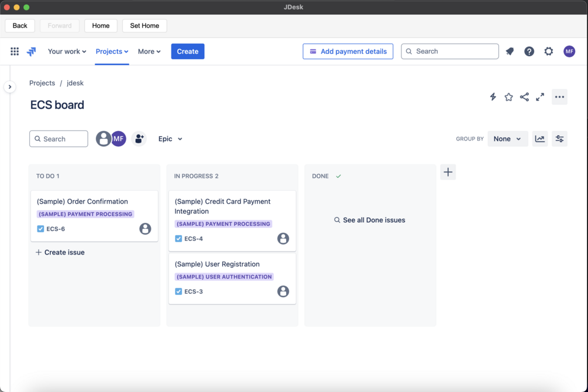Click the ECS board title
The image size is (588, 392).
click(57, 105)
